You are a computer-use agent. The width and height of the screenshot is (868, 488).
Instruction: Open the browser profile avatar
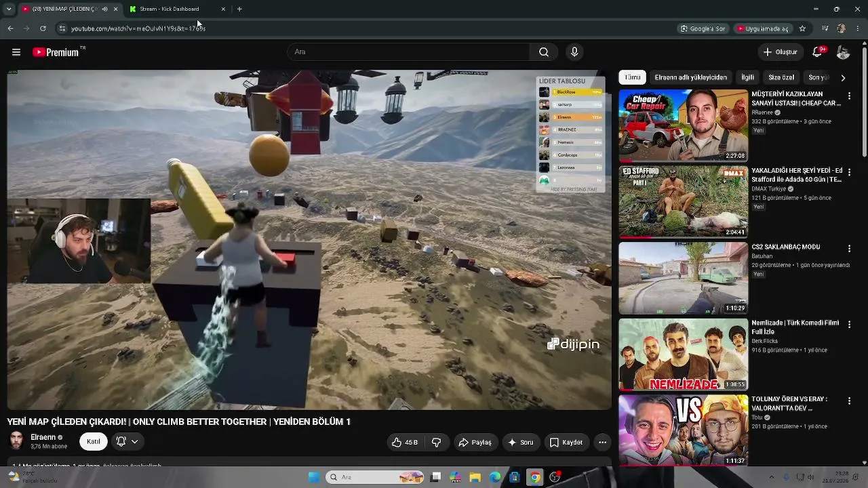pyautogui.click(x=841, y=28)
